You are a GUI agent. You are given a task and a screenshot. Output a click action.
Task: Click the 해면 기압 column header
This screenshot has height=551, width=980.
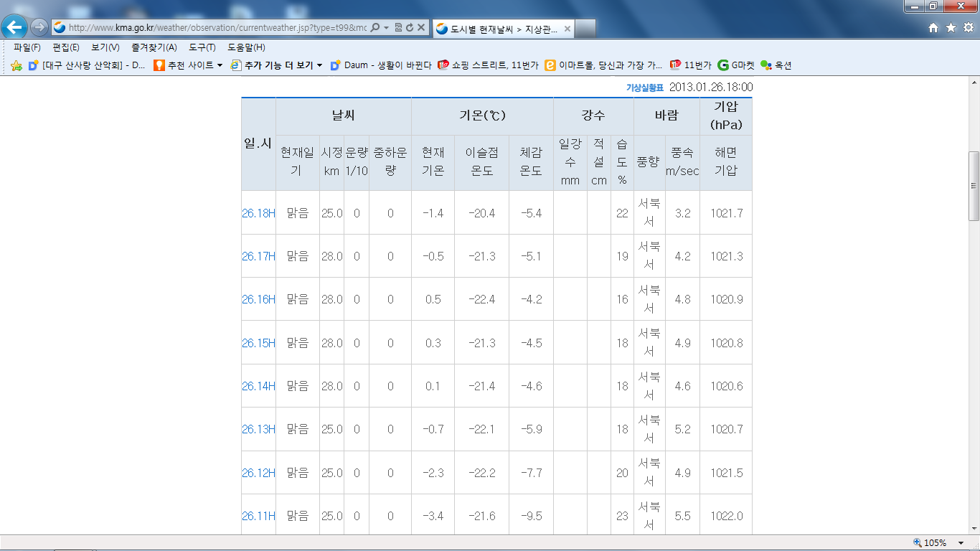(x=726, y=161)
